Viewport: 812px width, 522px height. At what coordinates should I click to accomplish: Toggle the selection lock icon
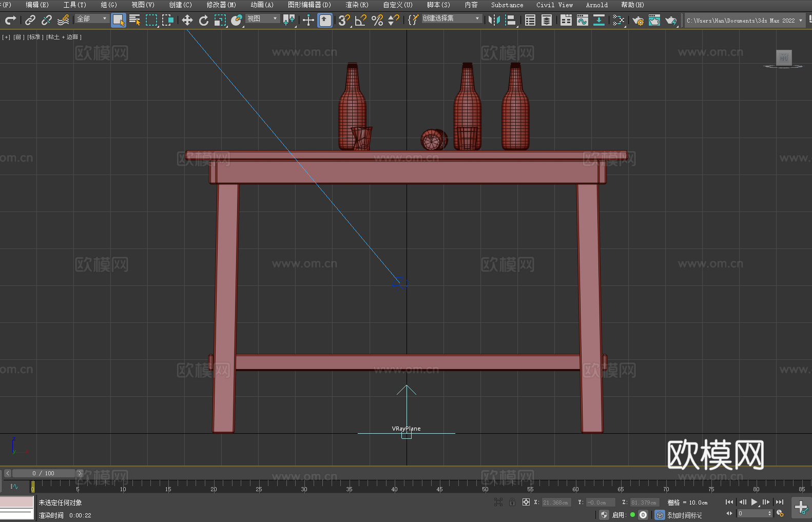tap(512, 502)
